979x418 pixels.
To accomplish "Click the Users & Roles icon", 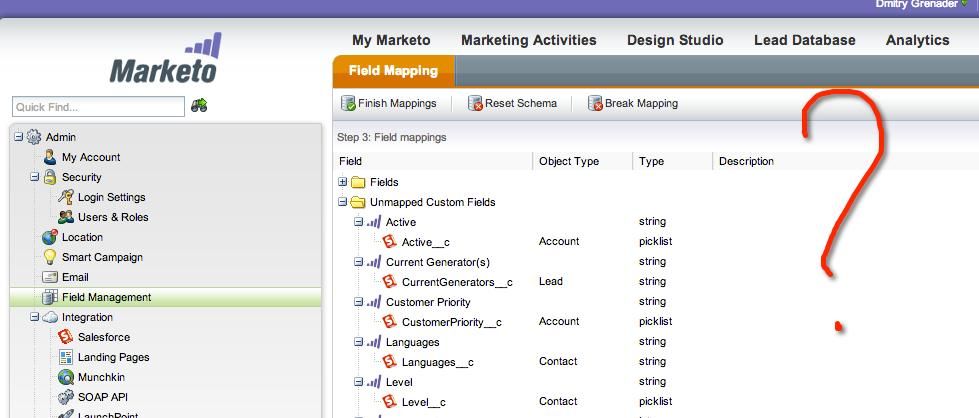I will [66, 217].
